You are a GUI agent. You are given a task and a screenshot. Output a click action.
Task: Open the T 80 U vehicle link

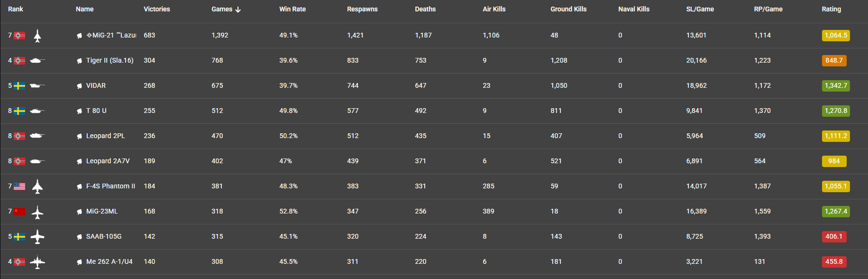pyautogui.click(x=96, y=111)
